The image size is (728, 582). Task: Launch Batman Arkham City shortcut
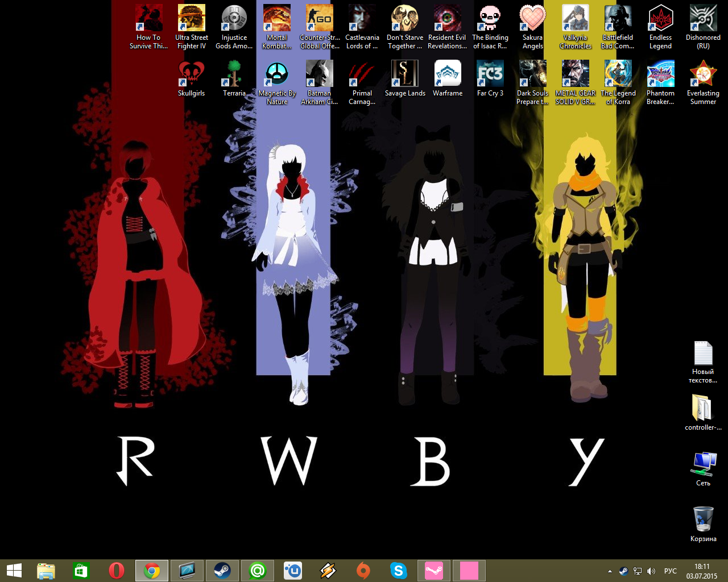[320, 83]
